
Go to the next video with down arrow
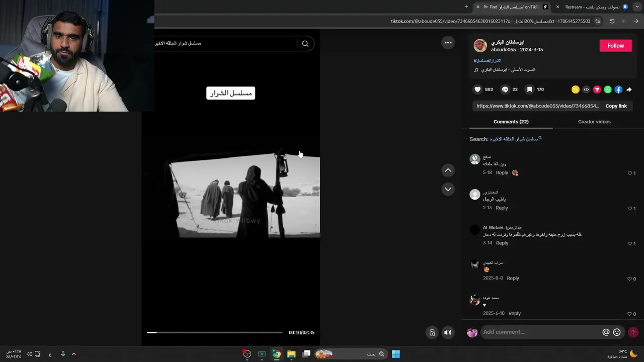[448, 189]
